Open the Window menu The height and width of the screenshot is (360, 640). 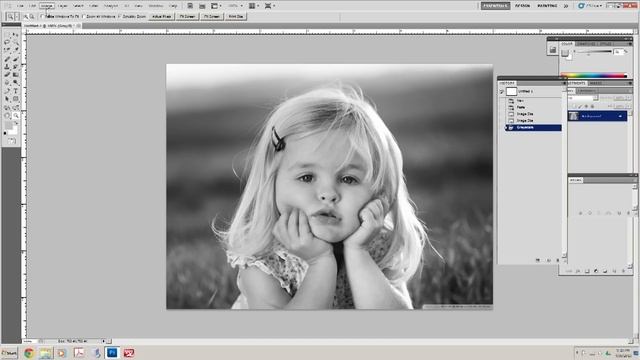coord(156,6)
